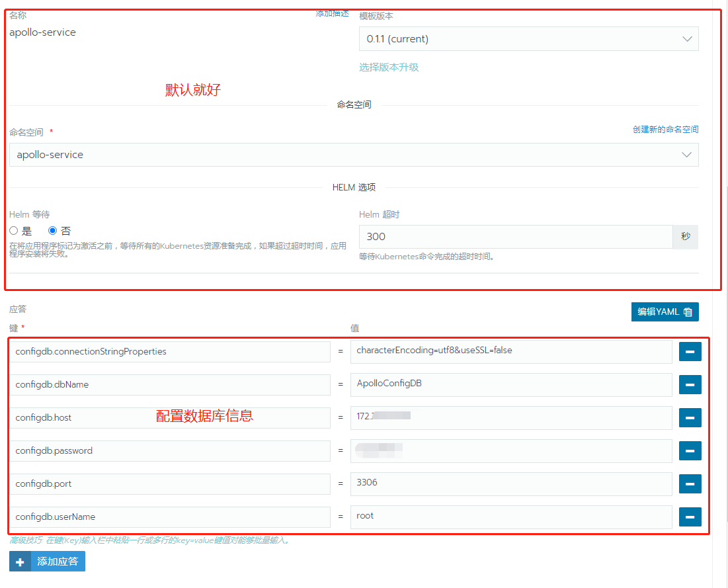Open the 模板版本 version dropdown

click(x=528, y=38)
